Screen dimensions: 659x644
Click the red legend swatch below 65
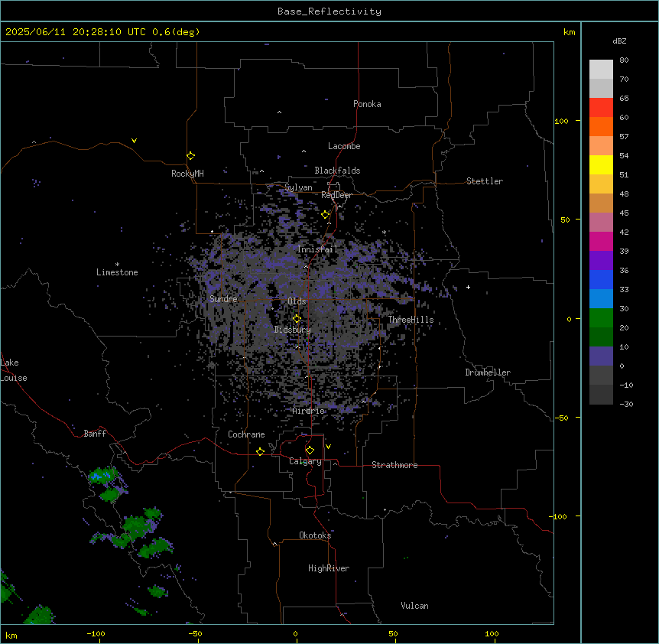click(x=601, y=107)
